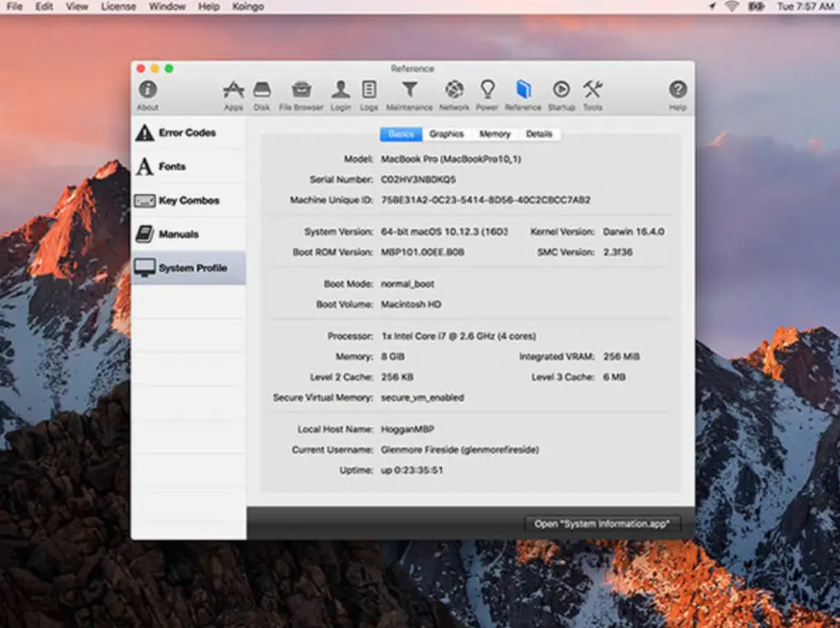Screen dimensions: 840x628
Task: Open the Window menu
Action: pos(167,7)
